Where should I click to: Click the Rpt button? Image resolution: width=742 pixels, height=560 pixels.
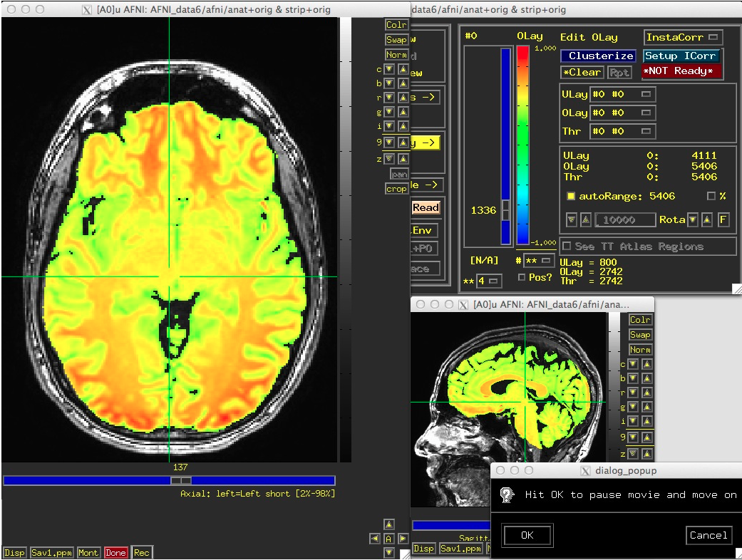[619, 73]
